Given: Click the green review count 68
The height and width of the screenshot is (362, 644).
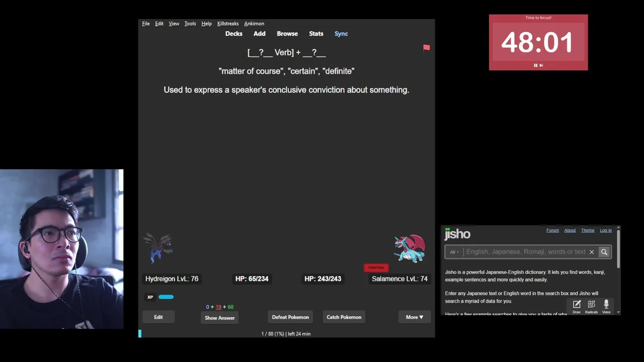Looking at the screenshot, I should point(230,307).
